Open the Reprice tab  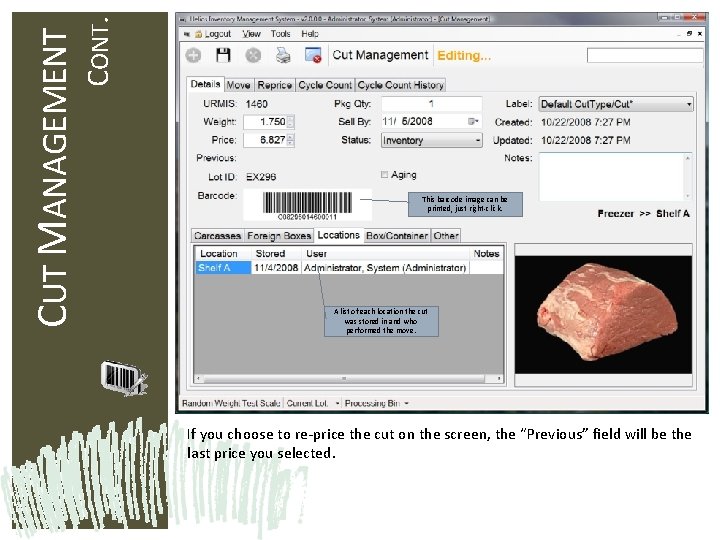click(275, 85)
